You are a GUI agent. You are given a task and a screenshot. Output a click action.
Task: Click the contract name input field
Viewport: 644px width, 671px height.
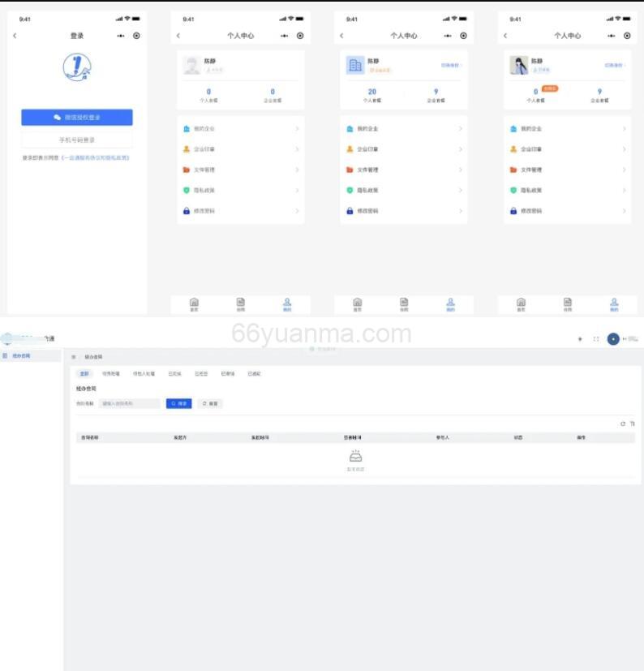tap(130, 403)
